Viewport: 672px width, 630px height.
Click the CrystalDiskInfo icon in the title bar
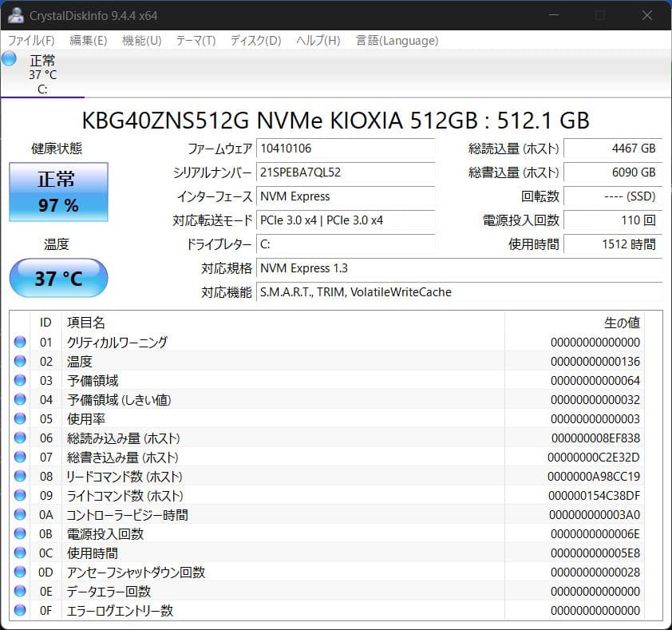click(x=15, y=15)
